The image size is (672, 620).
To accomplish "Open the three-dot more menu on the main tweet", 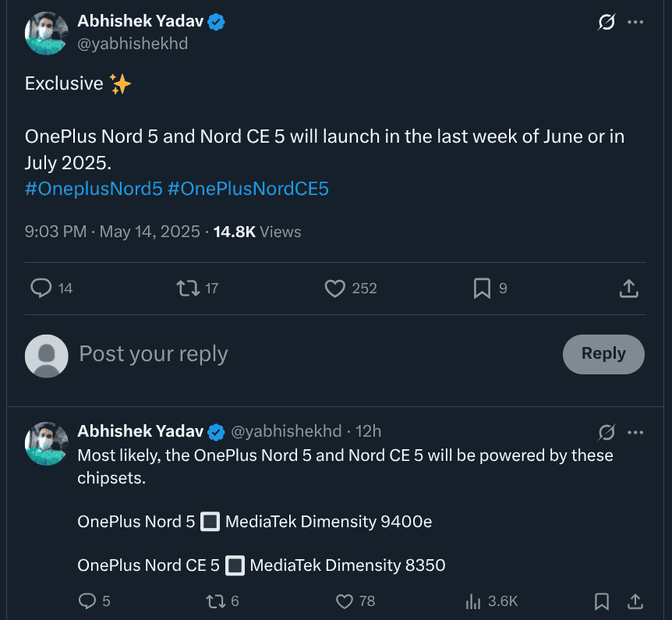I will pyautogui.click(x=636, y=21).
